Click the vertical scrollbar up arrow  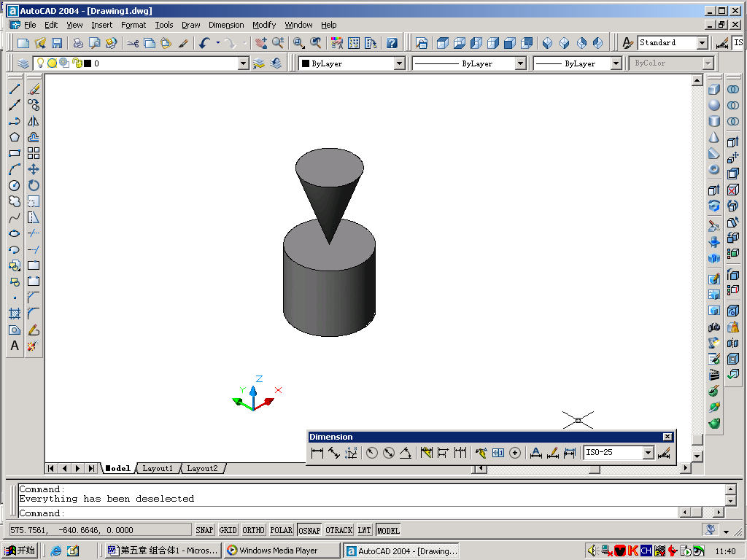click(x=697, y=80)
